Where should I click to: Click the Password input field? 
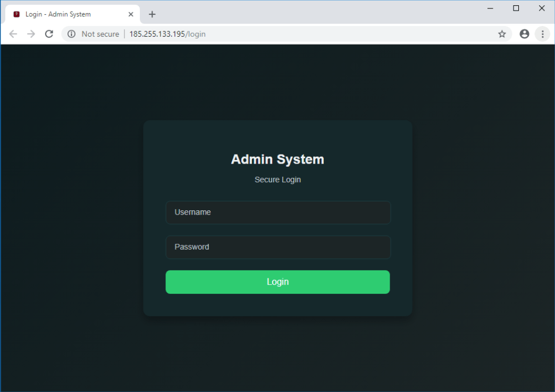tap(278, 247)
